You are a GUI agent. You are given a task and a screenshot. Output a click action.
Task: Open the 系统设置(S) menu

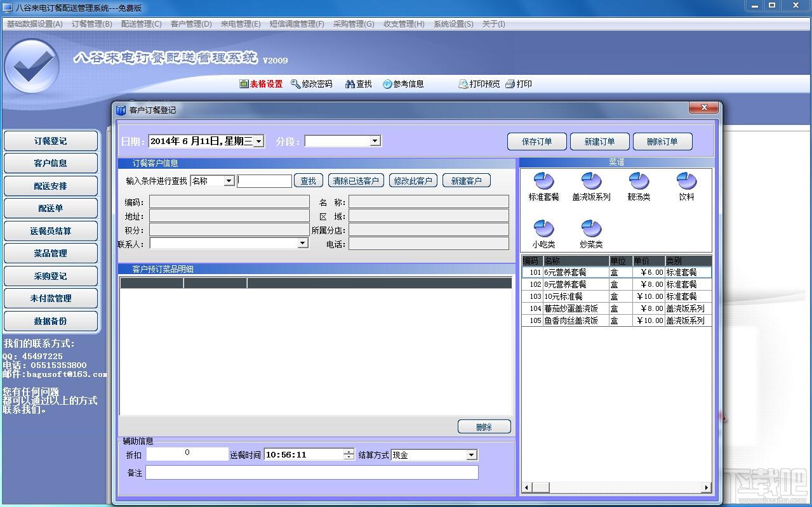click(453, 24)
